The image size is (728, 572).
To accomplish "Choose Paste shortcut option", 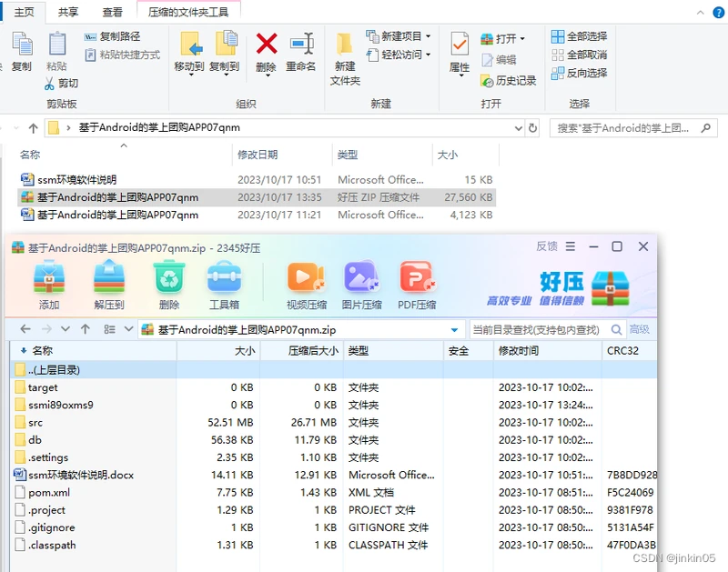I will coord(122,55).
